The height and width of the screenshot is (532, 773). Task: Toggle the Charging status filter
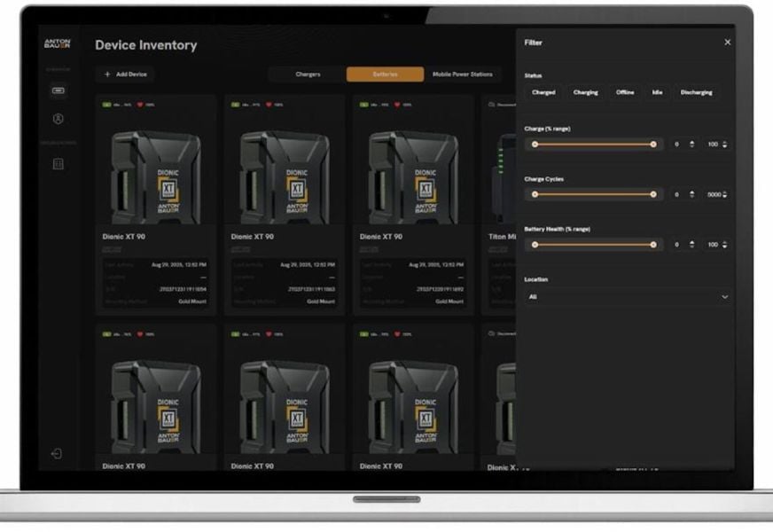[x=585, y=93]
